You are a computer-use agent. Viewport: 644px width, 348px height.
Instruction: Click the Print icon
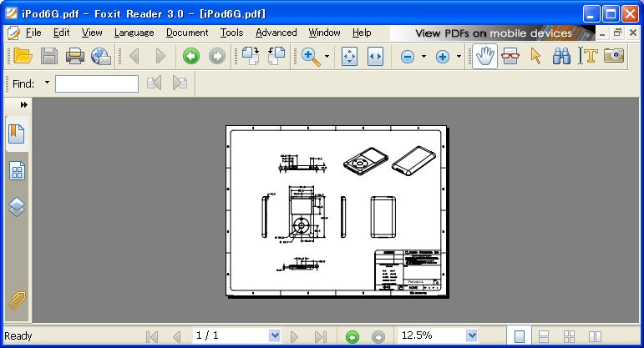(74, 56)
